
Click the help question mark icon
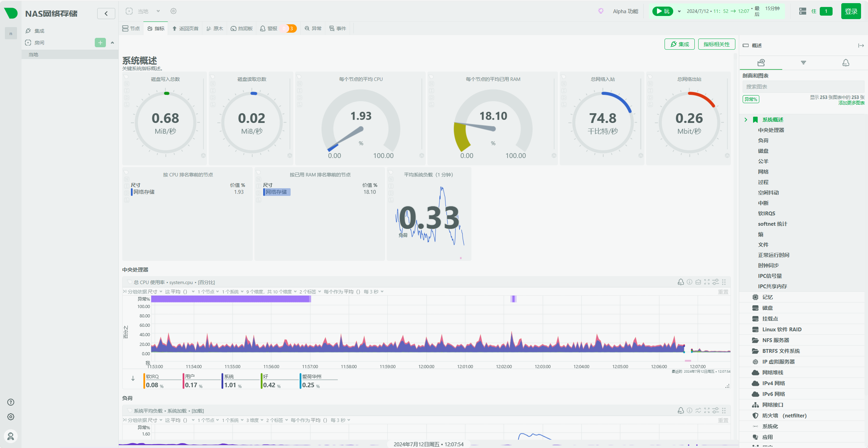coord(11,402)
